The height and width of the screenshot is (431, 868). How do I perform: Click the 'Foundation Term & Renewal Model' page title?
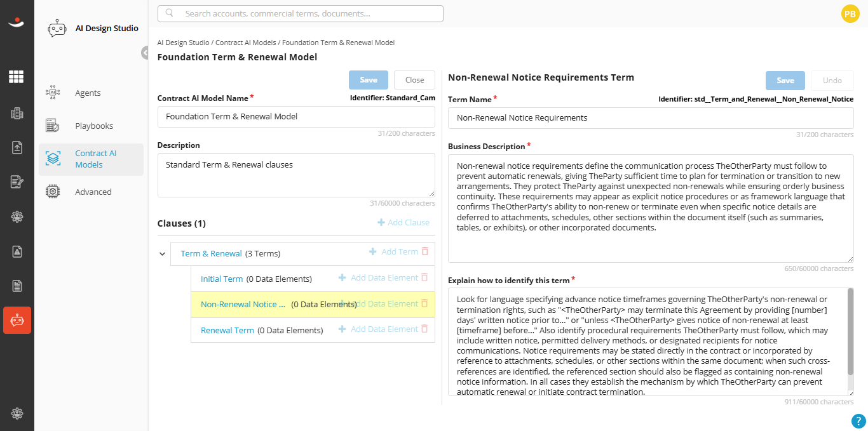(237, 57)
